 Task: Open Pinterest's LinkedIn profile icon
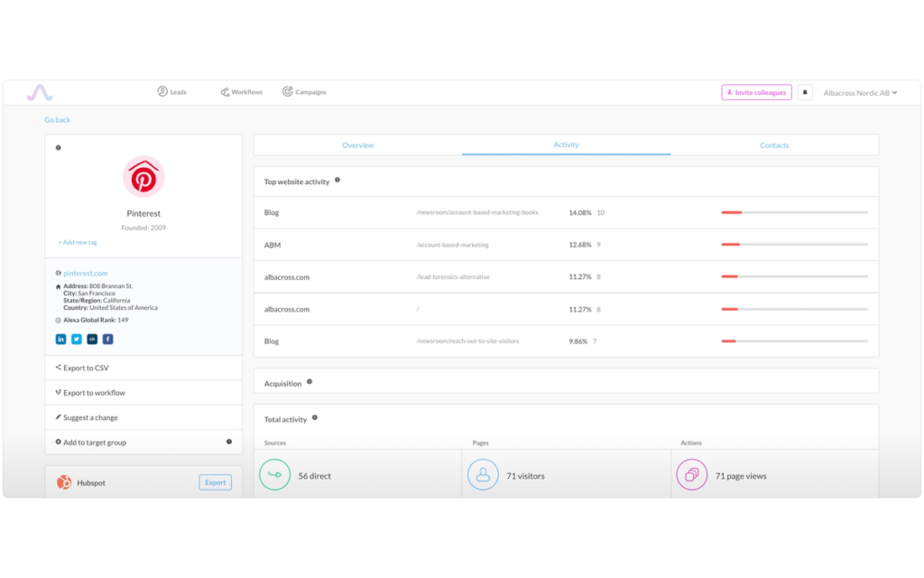(60, 340)
